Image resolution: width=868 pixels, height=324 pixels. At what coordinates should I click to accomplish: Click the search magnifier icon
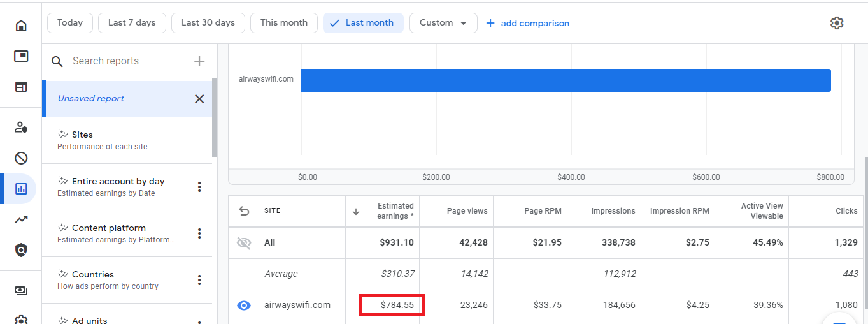57,61
